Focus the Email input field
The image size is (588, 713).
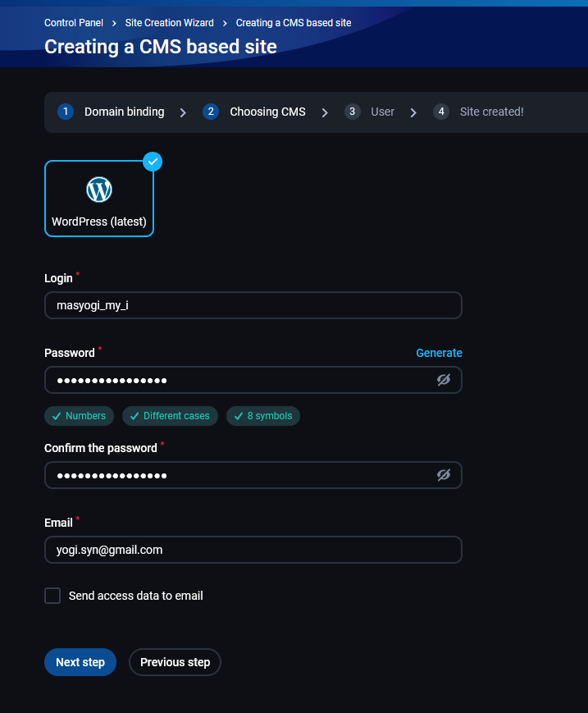click(253, 550)
